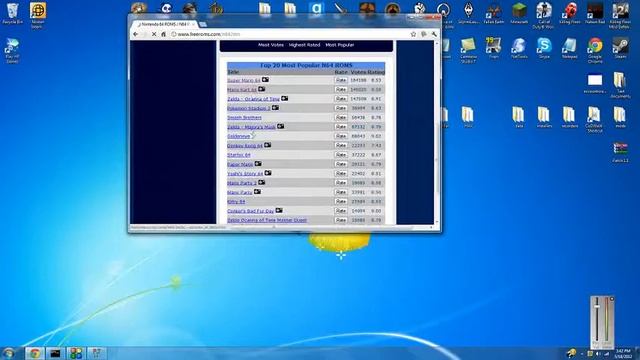This screenshot has height=360, width=640.
Task: Click the Windows Start button
Action: [9, 353]
